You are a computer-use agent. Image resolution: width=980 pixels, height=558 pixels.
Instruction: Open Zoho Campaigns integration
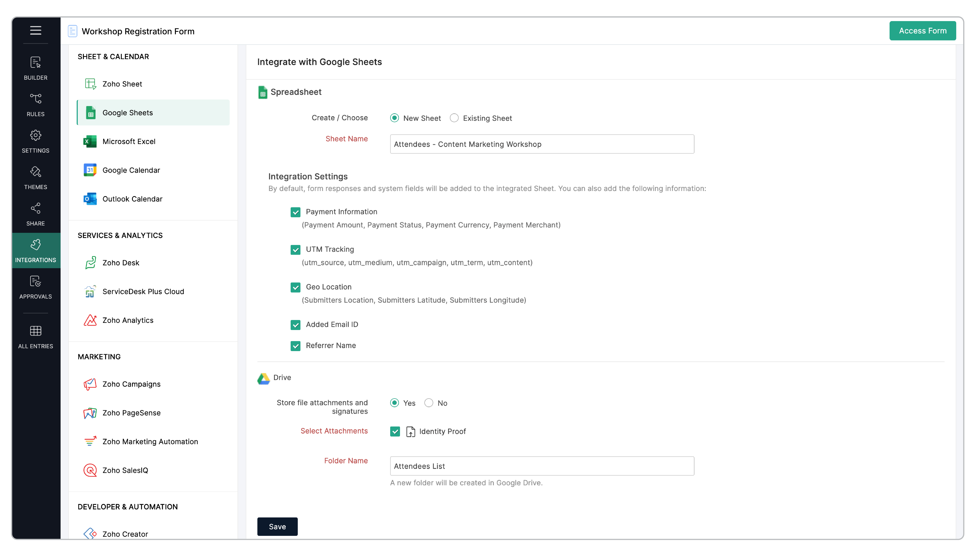coord(131,384)
